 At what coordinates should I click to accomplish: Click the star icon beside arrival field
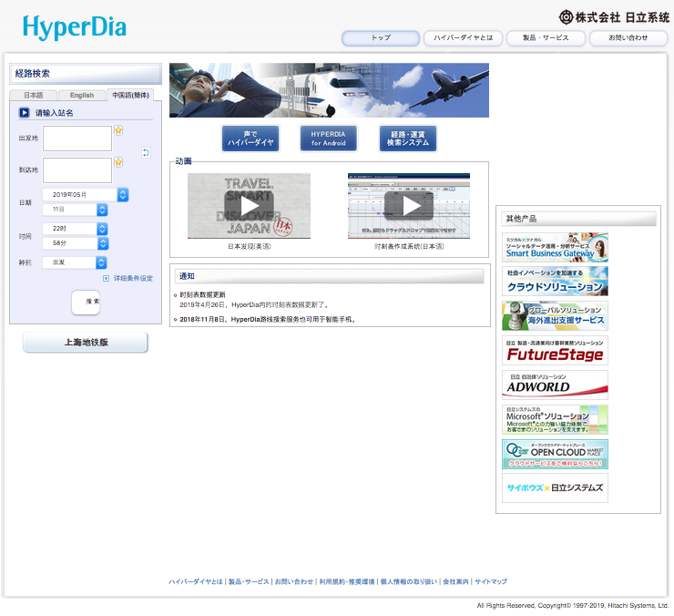pos(118,162)
